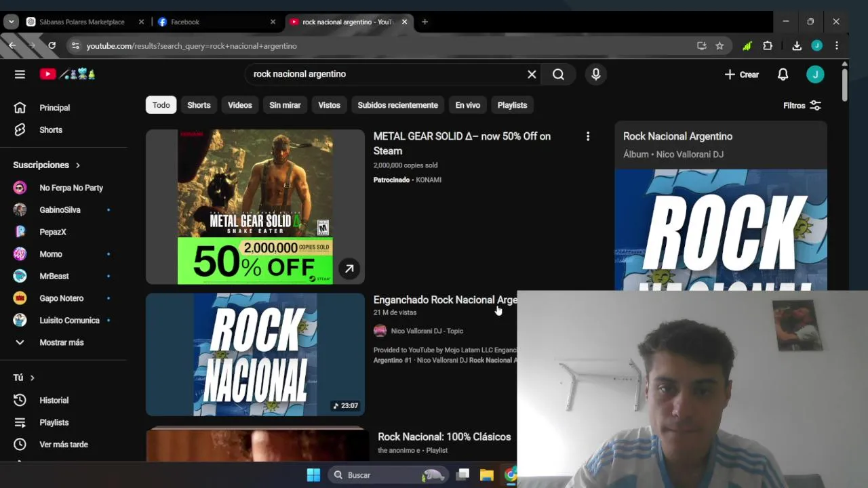Expand the Suscripciones section
This screenshot has width=868, height=488.
click(46, 165)
